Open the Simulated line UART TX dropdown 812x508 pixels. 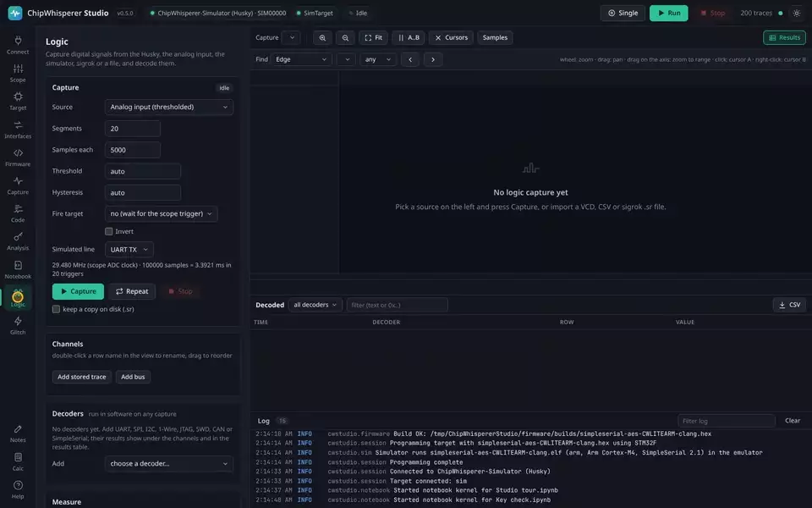pos(129,249)
